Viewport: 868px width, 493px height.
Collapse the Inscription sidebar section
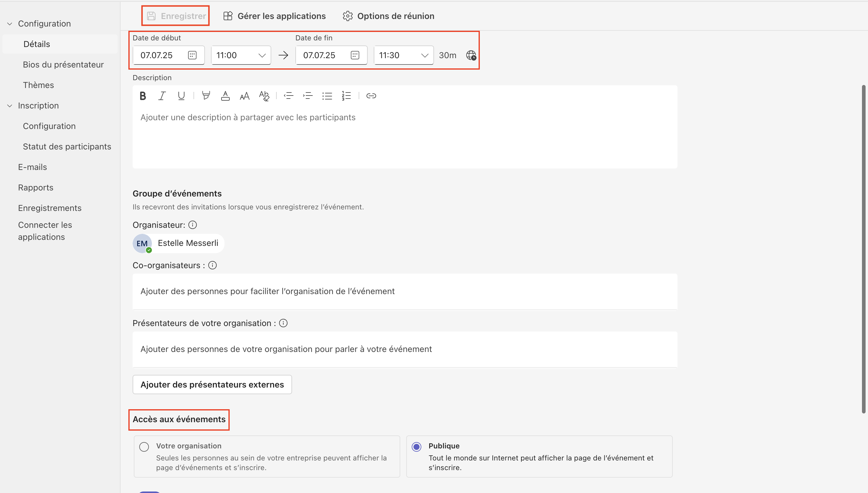coord(10,106)
